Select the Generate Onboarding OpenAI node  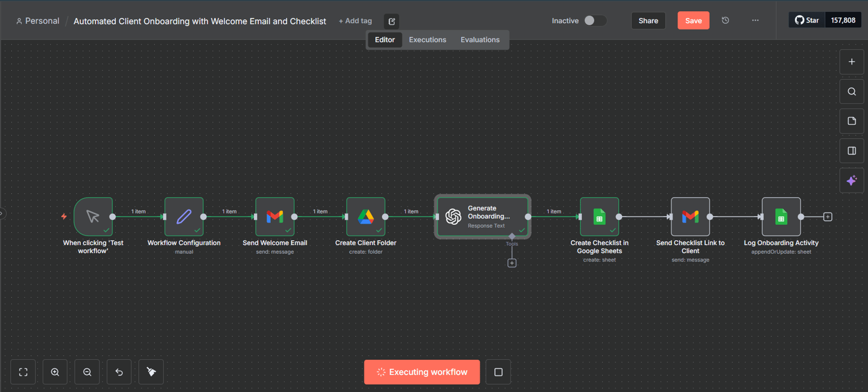pos(483,216)
